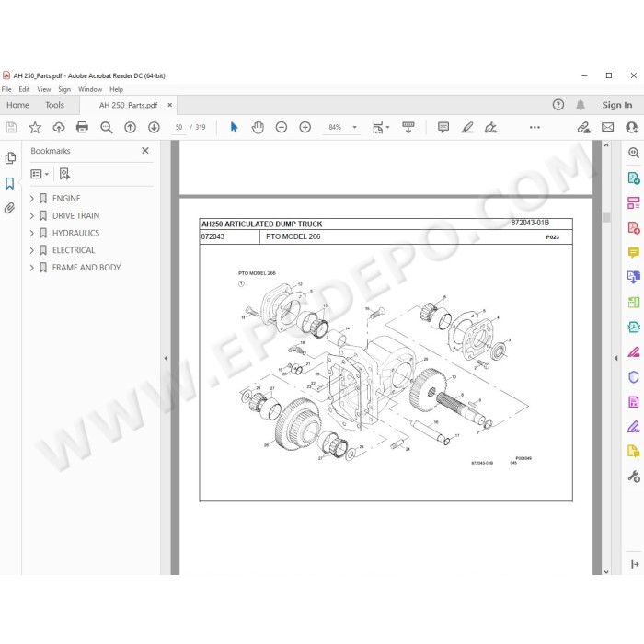Switch to the Home tab
644x644 pixels.
point(17,105)
